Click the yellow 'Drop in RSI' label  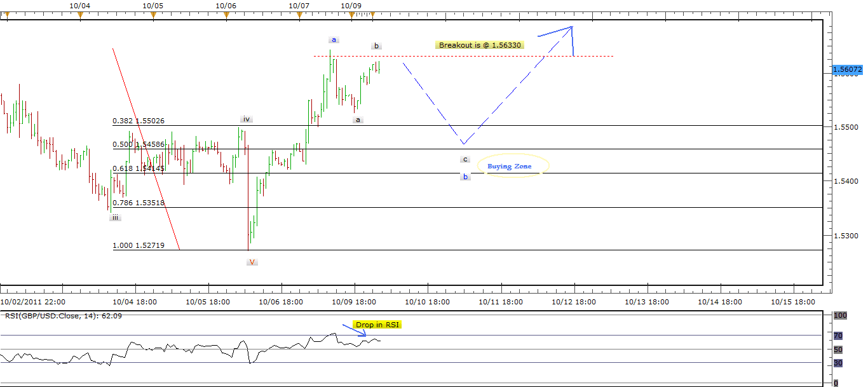point(377,325)
